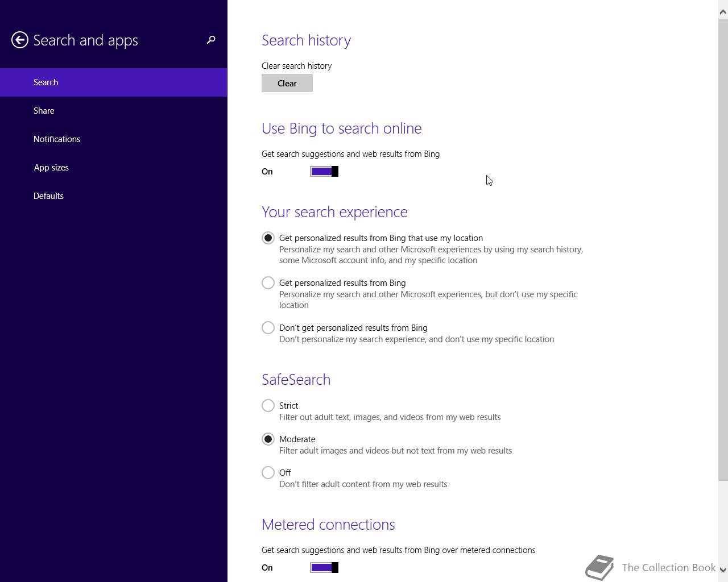Screen dimensions: 728x582
Task: Toggle metered connections Bing switch
Action: [x=324, y=568]
